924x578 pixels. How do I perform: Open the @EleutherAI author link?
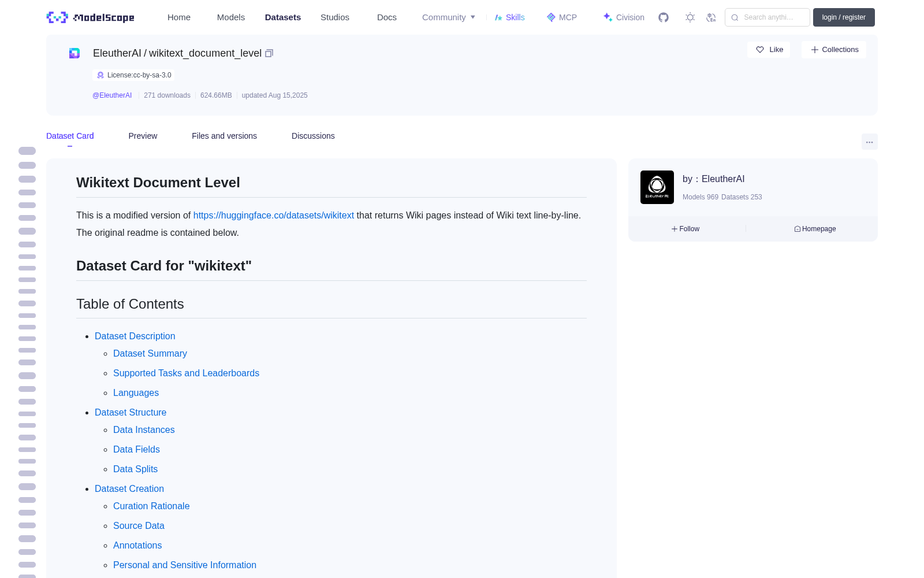(x=112, y=95)
